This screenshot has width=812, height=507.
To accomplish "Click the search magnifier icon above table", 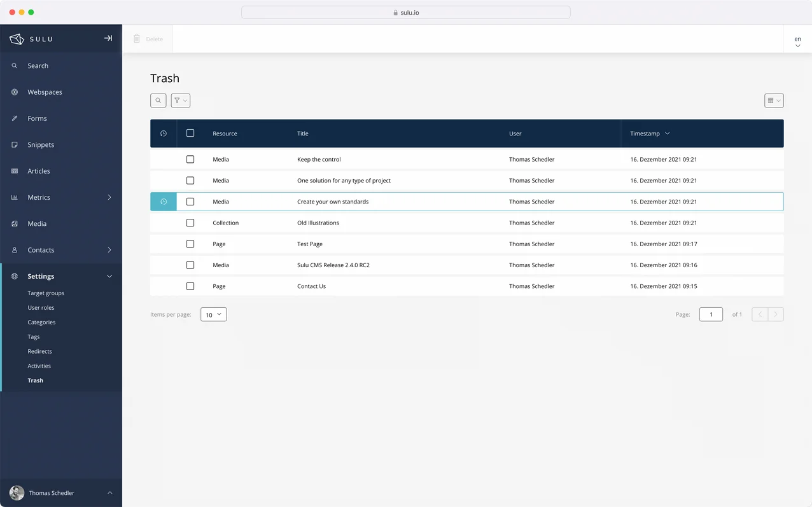I will point(158,101).
